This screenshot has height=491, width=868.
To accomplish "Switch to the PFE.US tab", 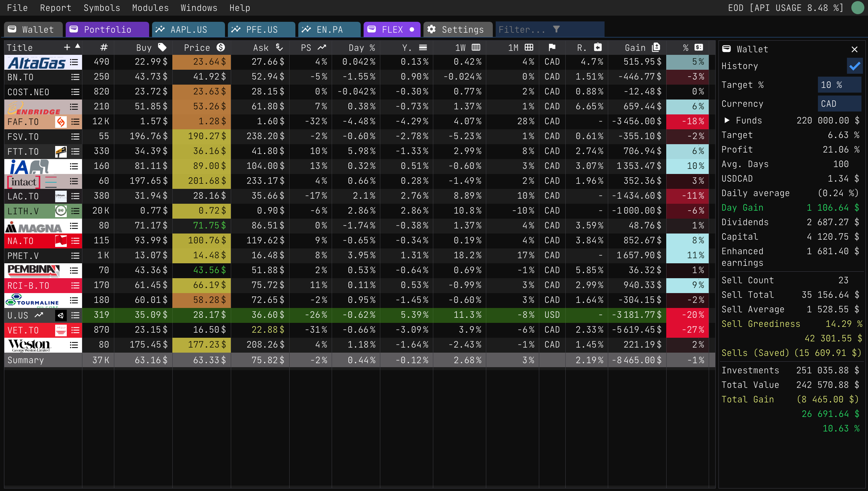I will [261, 29].
